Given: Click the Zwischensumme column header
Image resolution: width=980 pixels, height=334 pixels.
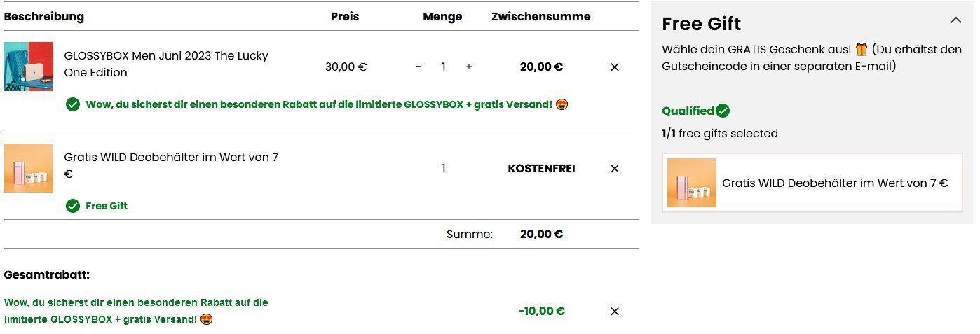Looking at the screenshot, I should 540,16.
